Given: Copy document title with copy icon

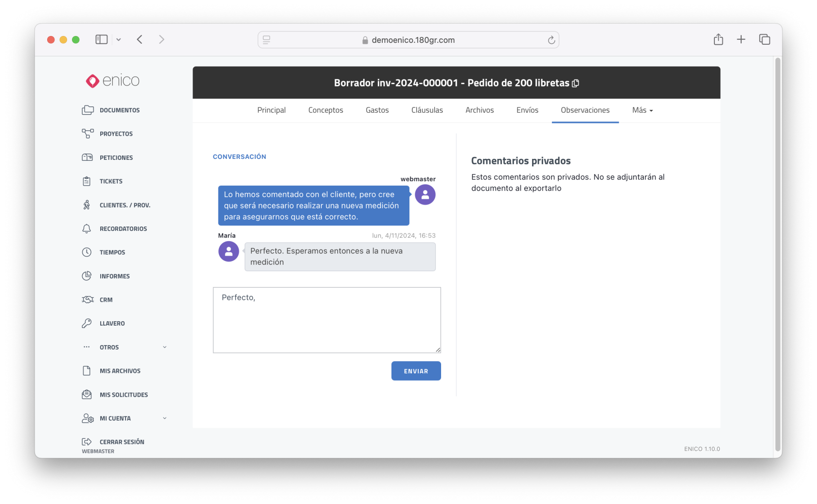Looking at the screenshot, I should click(576, 83).
